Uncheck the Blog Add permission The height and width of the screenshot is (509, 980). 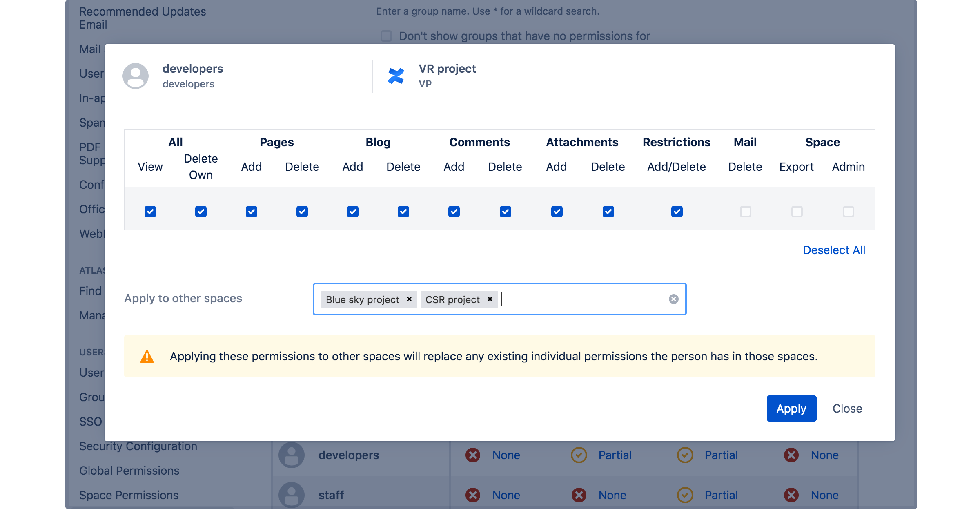353,212
